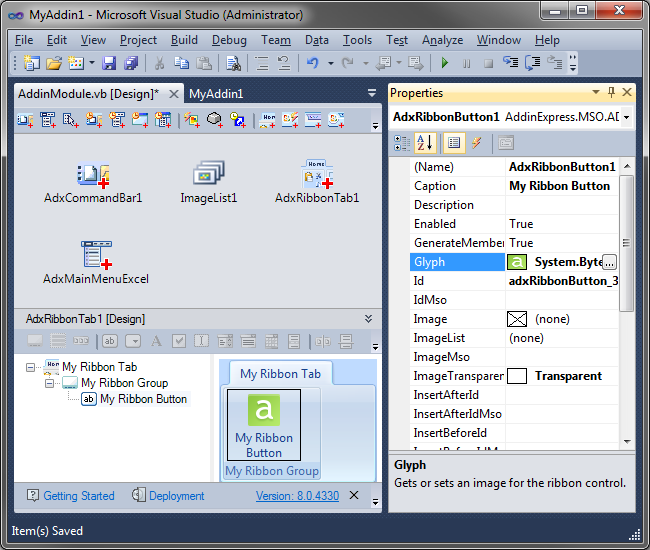Show the Properties page button
Screen dimensions: 650x550
(454, 143)
